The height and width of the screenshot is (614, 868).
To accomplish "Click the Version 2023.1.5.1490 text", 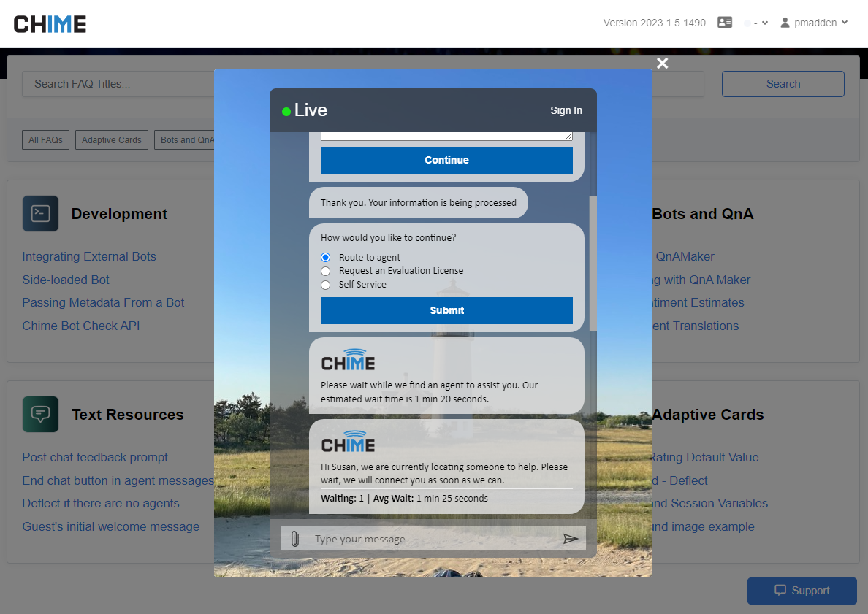I will click(655, 23).
